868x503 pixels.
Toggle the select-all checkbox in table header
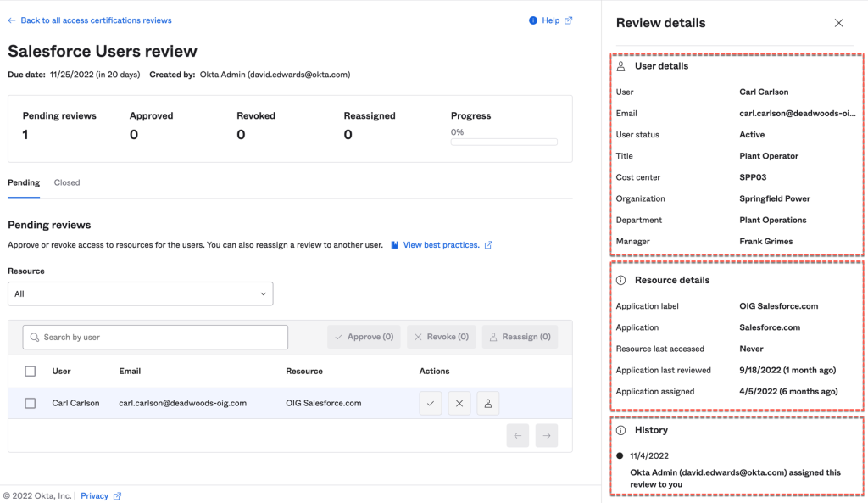coord(31,372)
